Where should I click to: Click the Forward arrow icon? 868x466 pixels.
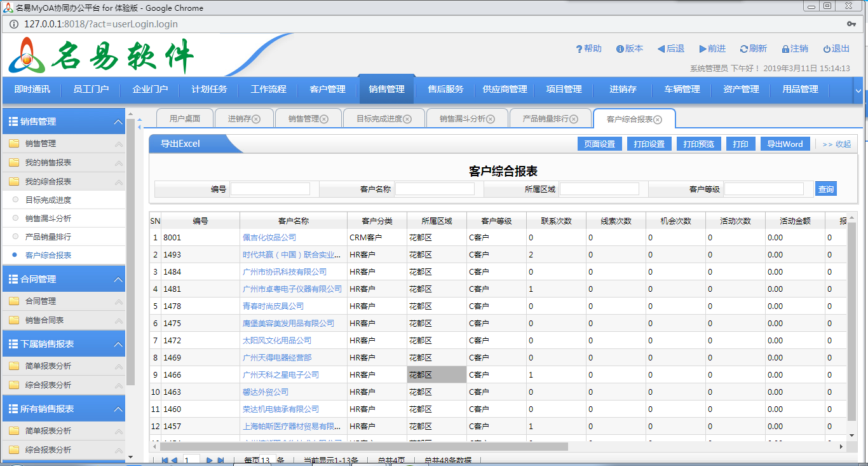[x=703, y=49]
